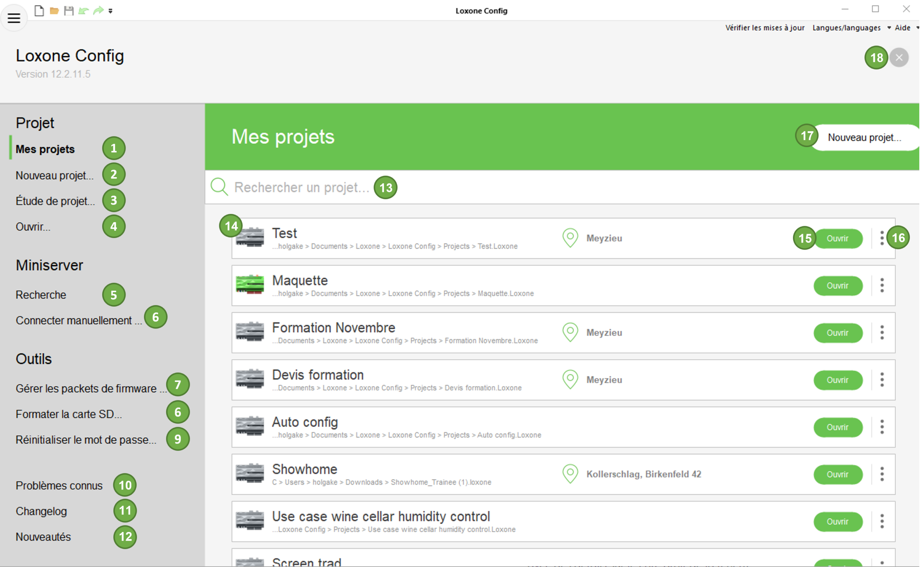Expand the quick access toolbar dropdown arrow
924x567 pixels.
click(x=110, y=11)
